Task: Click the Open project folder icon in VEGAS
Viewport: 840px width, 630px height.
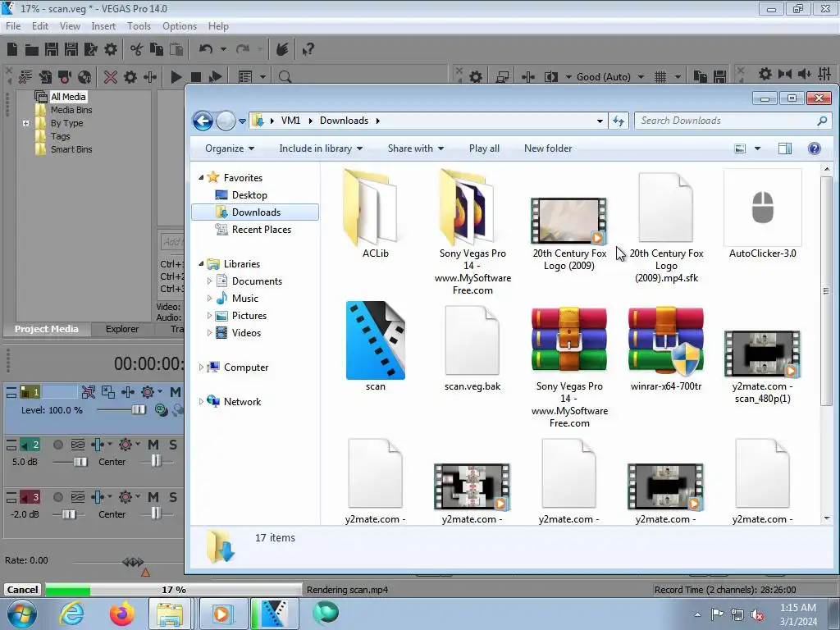Action: tap(32, 50)
